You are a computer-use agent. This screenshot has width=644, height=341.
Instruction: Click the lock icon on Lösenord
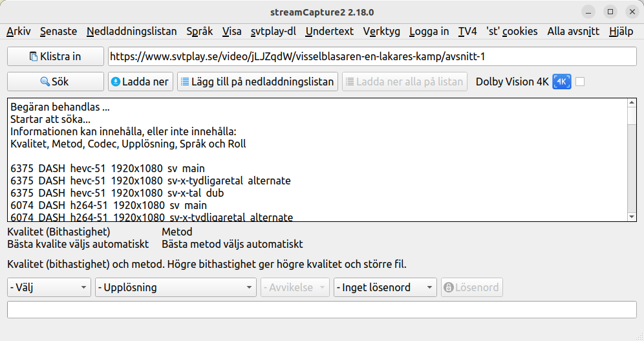(x=449, y=287)
